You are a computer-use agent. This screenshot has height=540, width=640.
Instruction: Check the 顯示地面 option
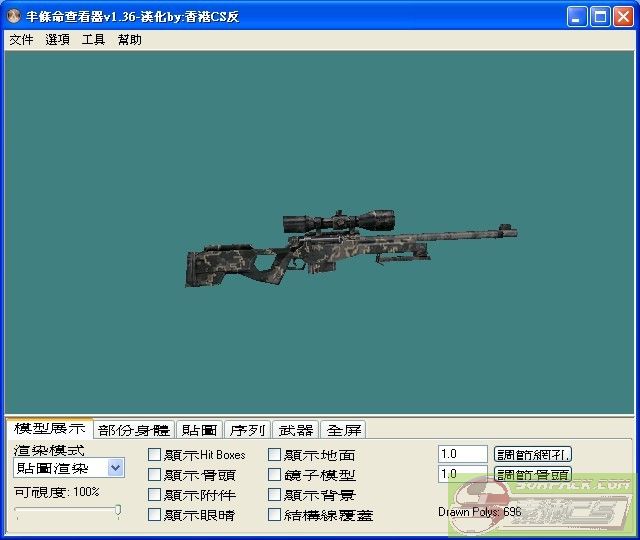pos(275,455)
